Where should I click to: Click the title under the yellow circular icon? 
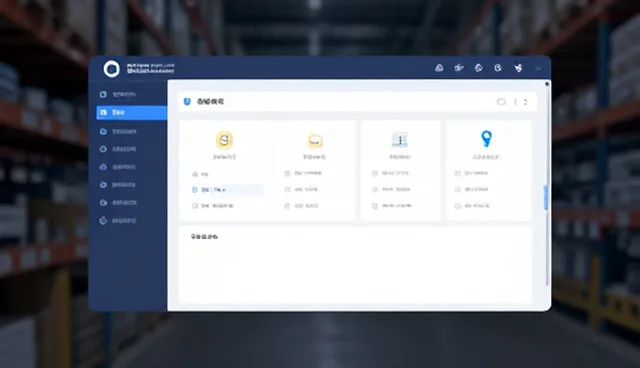coord(224,157)
